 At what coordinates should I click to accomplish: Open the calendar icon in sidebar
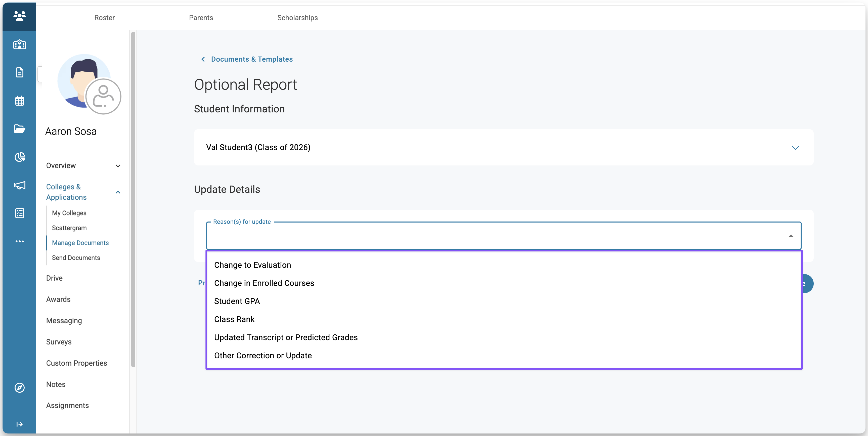(20, 101)
